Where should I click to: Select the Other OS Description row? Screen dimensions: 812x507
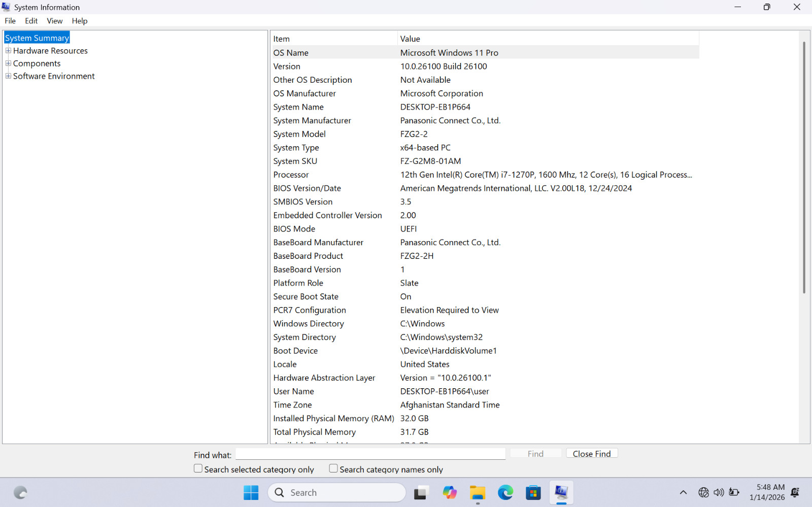[485, 80]
